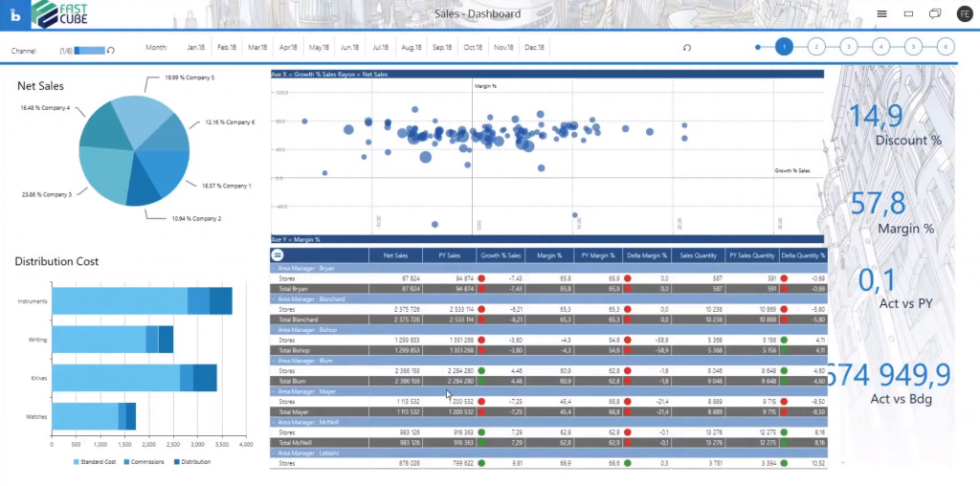The width and height of the screenshot is (980, 486).
Task: Click the Net Sales column header
Action: (x=395, y=255)
